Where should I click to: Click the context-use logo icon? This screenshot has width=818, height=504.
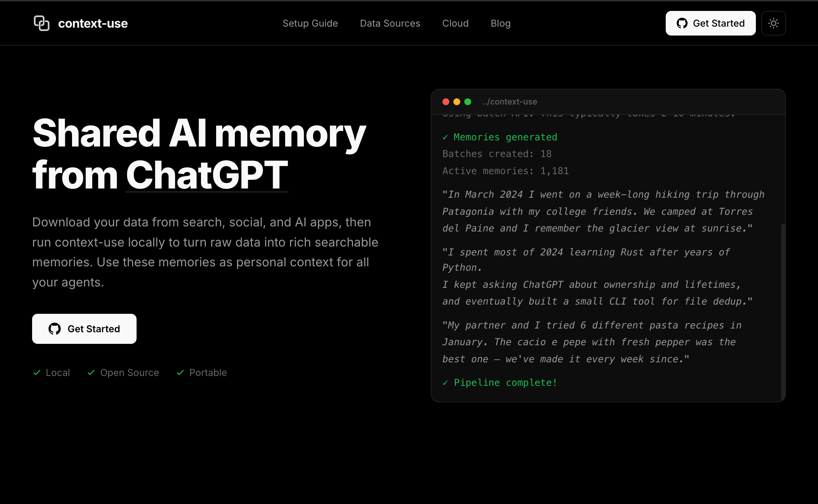click(x=42, y=23)
